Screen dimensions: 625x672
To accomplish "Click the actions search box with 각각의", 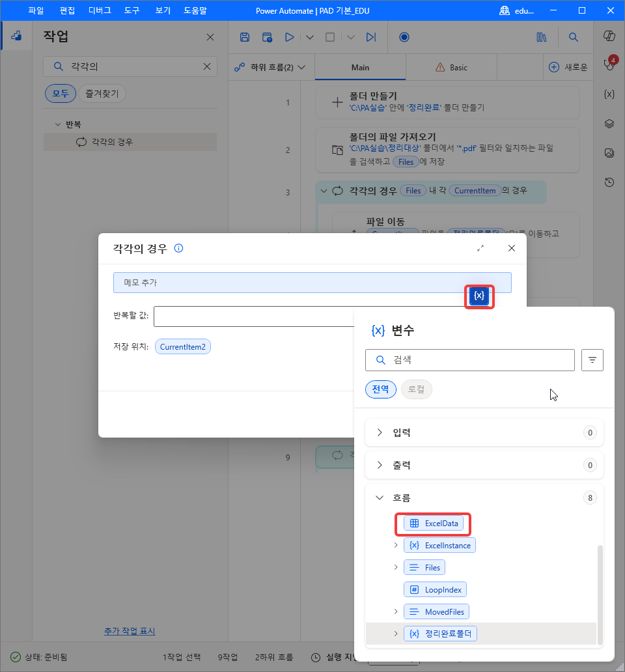I will 130,66.
